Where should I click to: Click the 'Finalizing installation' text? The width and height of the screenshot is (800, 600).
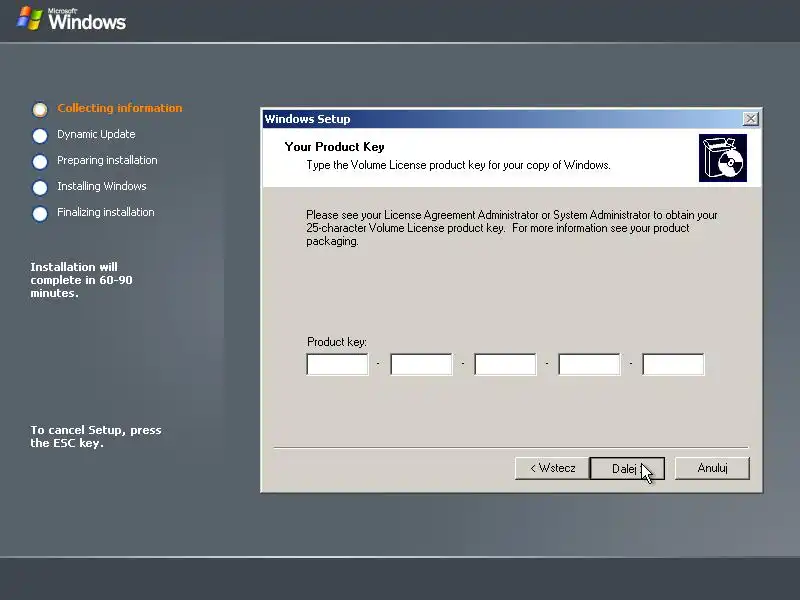tap(106, 212)
